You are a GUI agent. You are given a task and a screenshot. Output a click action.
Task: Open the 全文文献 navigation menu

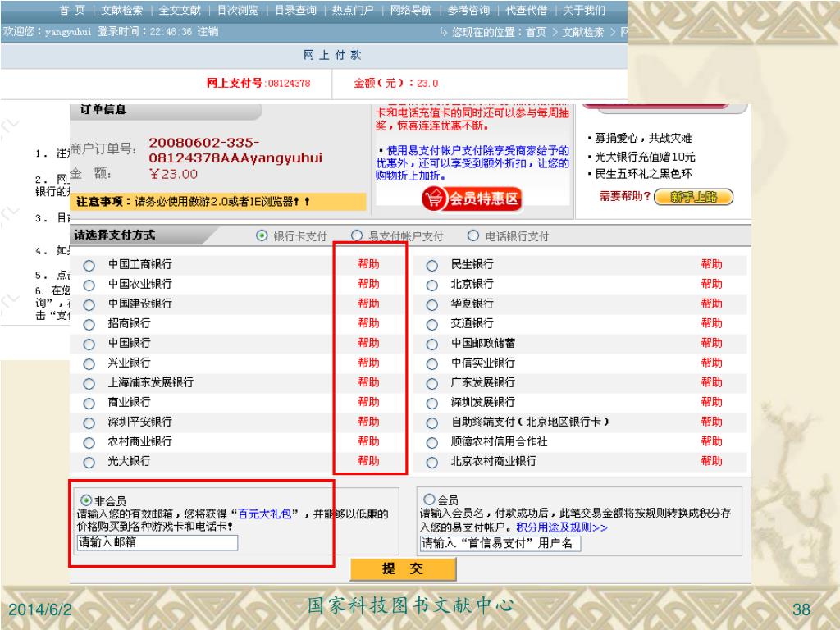(180, 10)
